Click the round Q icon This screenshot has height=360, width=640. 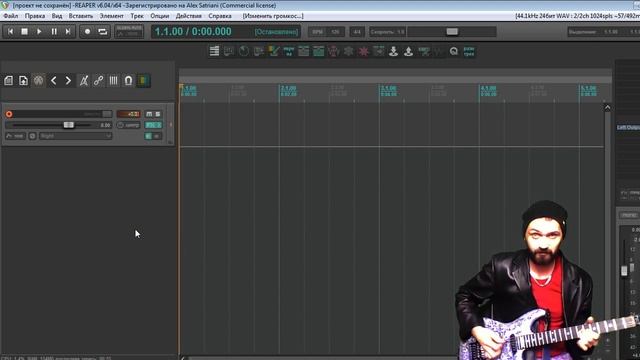pyautogui.click(x=454, y=51)
